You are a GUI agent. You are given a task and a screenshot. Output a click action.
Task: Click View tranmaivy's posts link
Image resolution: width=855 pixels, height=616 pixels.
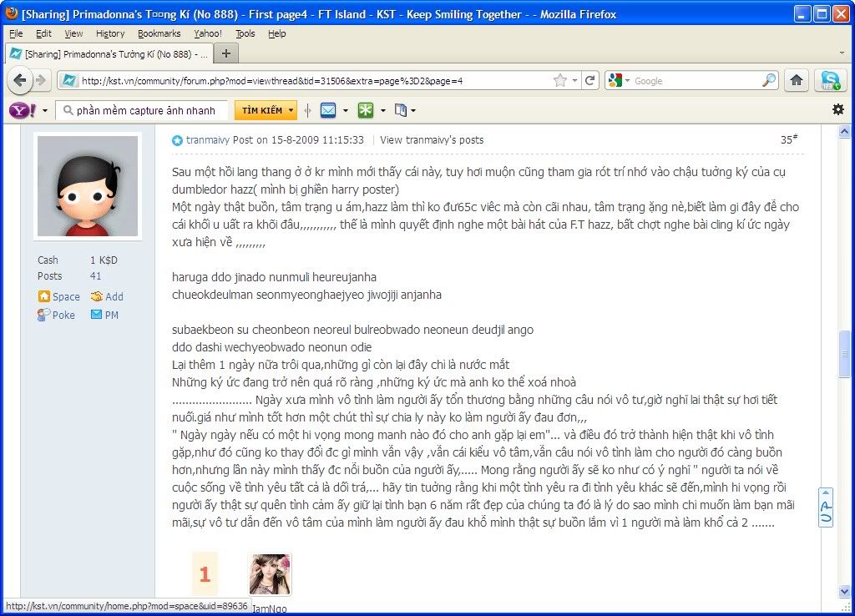coord(432,140)
